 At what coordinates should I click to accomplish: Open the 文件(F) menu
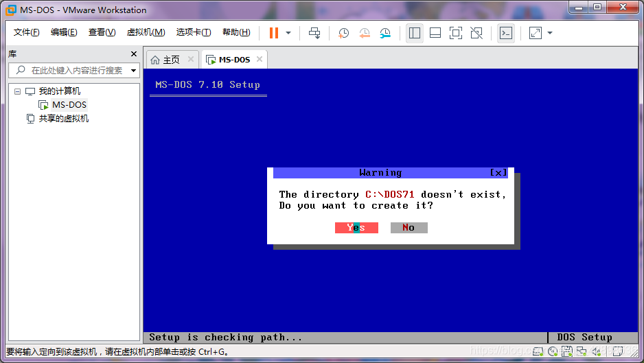26,32
